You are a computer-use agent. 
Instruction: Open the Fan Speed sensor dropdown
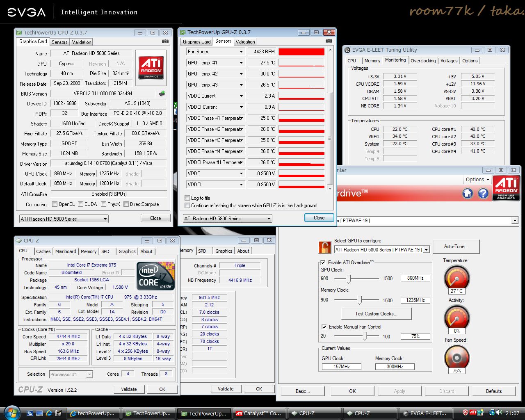tap(241, 52)
